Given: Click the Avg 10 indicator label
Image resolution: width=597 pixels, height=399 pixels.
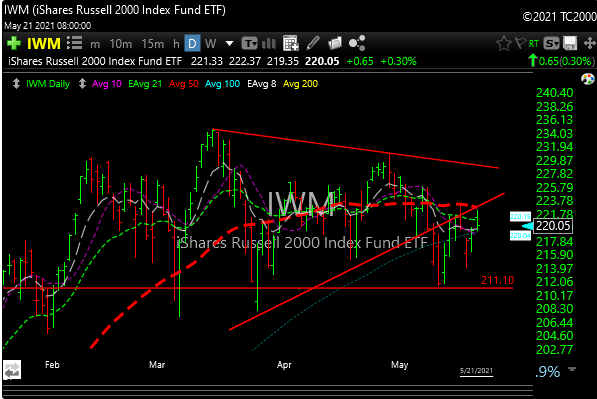Looking at the screenshot, I should pos(107,84).
